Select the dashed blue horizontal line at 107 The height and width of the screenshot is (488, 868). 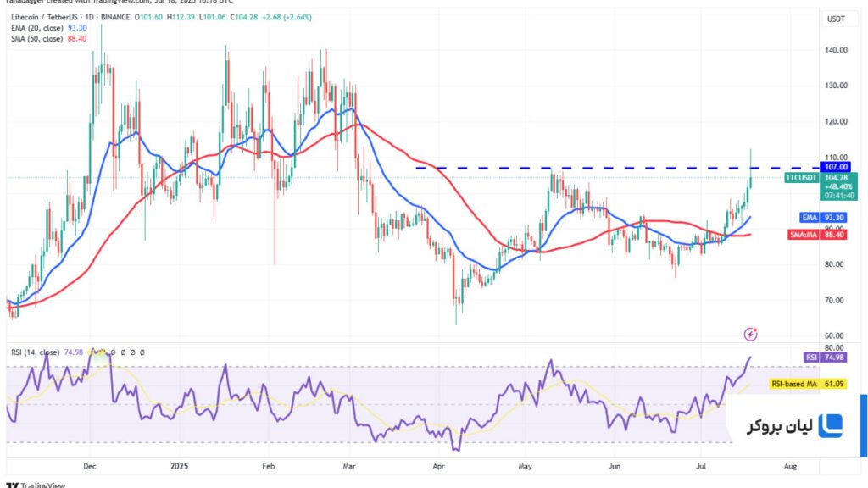point(617,168)
